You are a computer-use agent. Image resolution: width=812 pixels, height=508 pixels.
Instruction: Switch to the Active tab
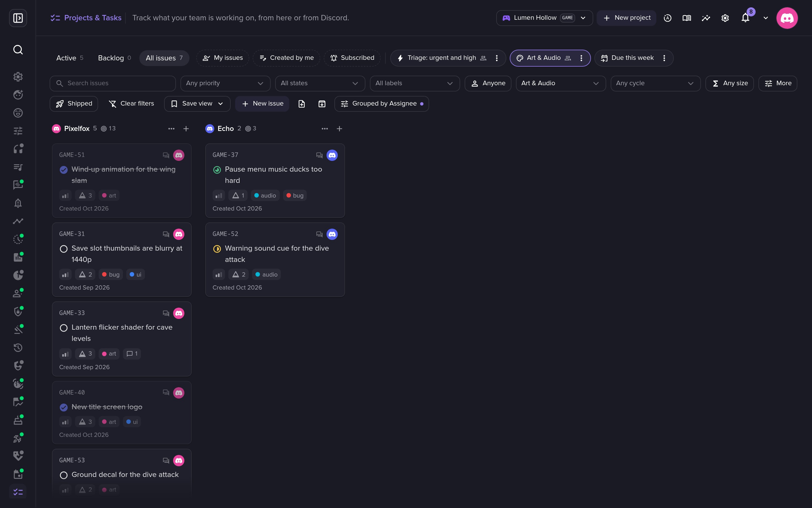(70, 58)
